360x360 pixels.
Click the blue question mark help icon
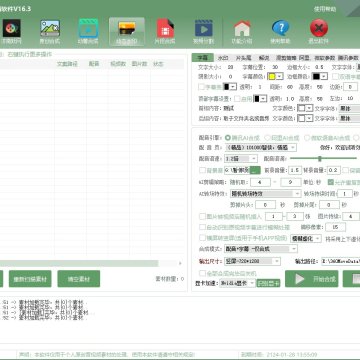(x=280, y=28)
